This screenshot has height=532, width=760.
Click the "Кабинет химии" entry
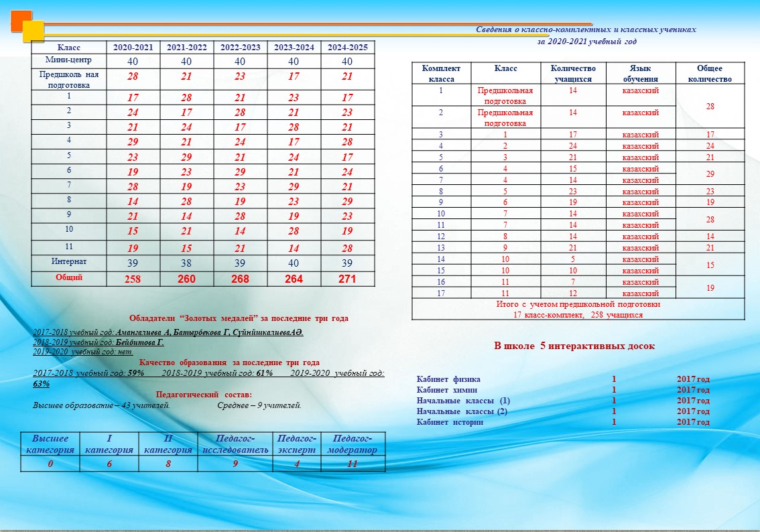click(447, 390)
